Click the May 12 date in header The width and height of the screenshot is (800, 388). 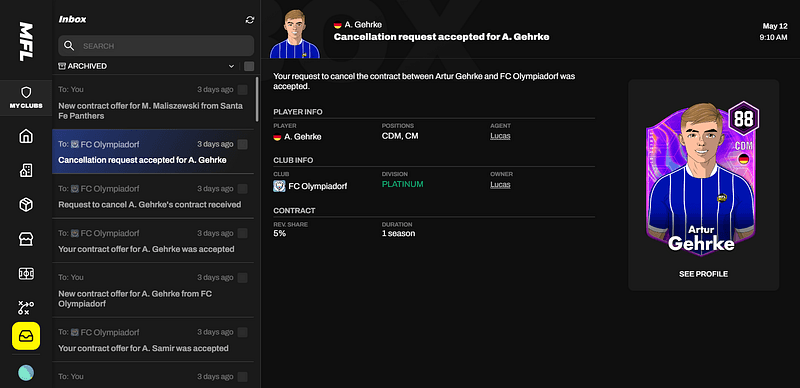(774, 26)
